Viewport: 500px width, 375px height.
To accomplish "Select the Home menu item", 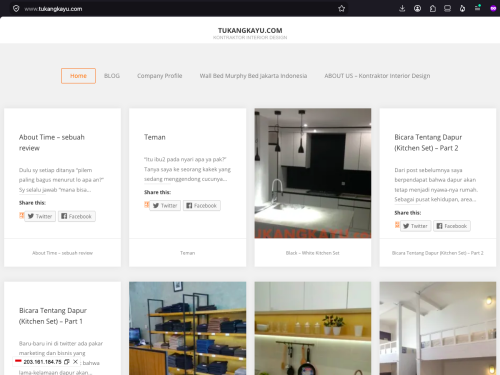I will pos(78,76).
